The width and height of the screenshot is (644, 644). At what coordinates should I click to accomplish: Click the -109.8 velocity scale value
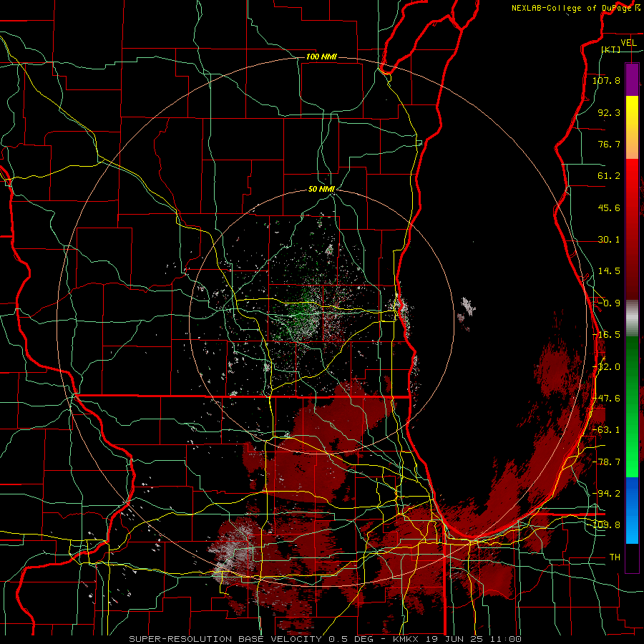tap(606, 525)
